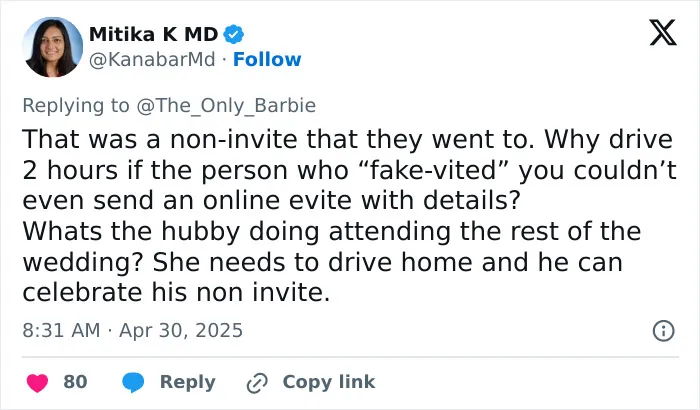
Task: Click the 80 likes count
Action: [x=75, y=382]
